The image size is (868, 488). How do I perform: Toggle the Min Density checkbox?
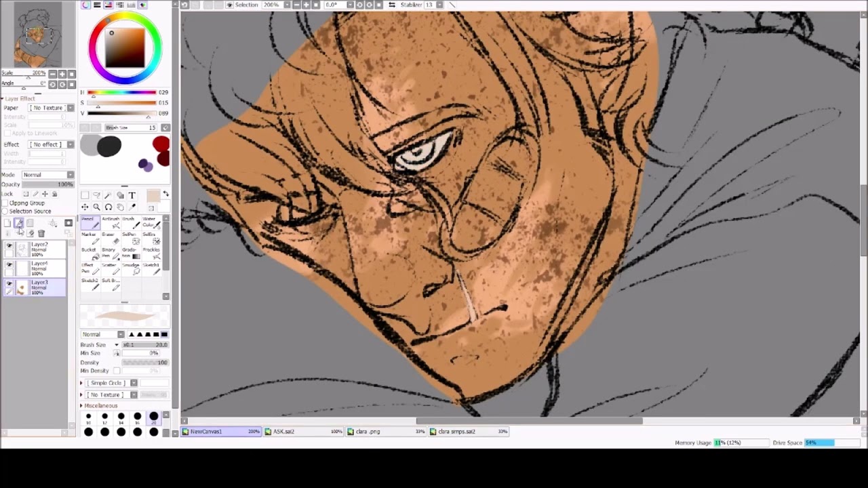point(117,371)
